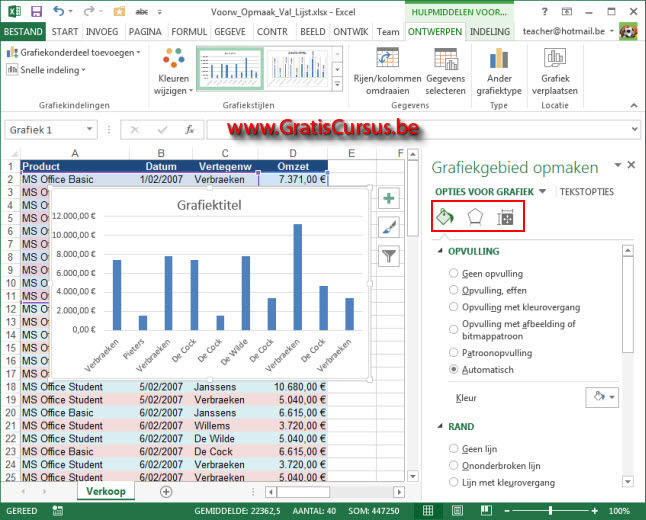Click the zoom slider handle
646x520 pixels.
point(550,511)
